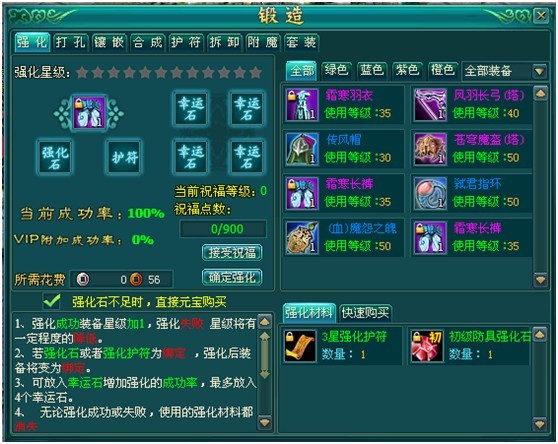This screenshot has height=444, width=558.
Task: Select the 弑君指环 ring icon
Action: tap(430, 194)
